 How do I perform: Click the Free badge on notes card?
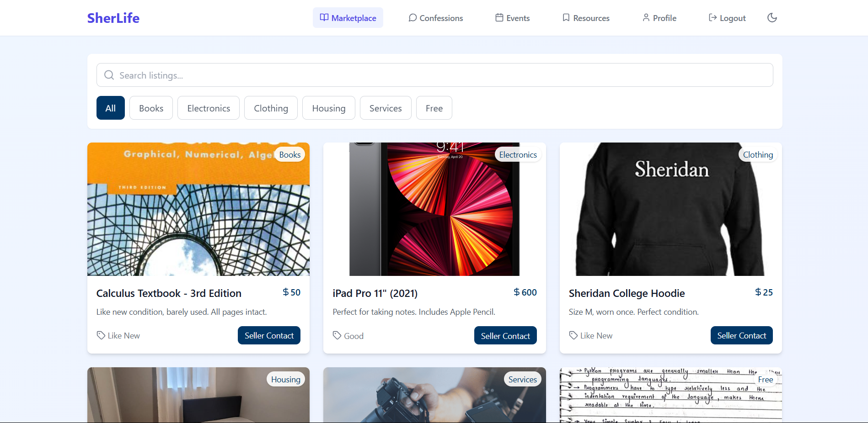[766, 380]
